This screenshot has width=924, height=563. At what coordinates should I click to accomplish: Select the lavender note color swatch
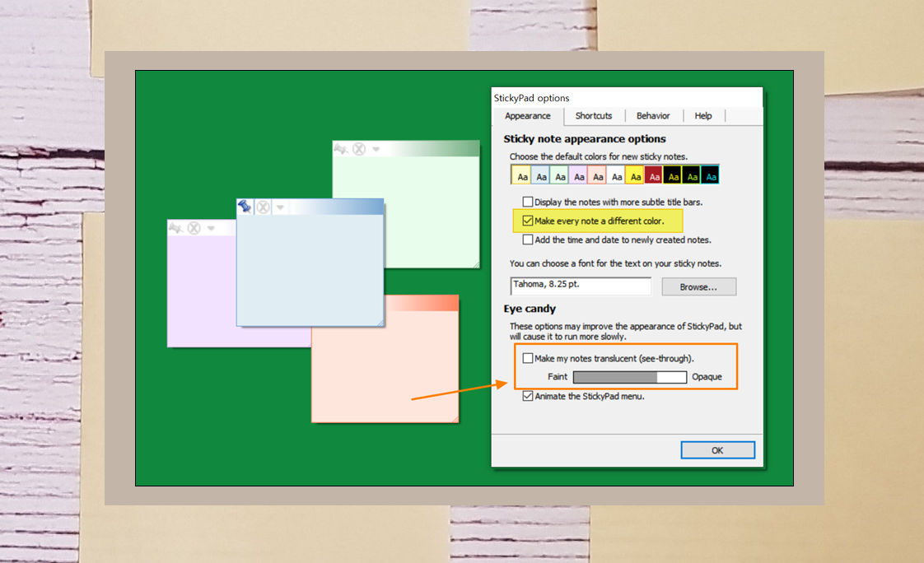[x=579, y=176]
